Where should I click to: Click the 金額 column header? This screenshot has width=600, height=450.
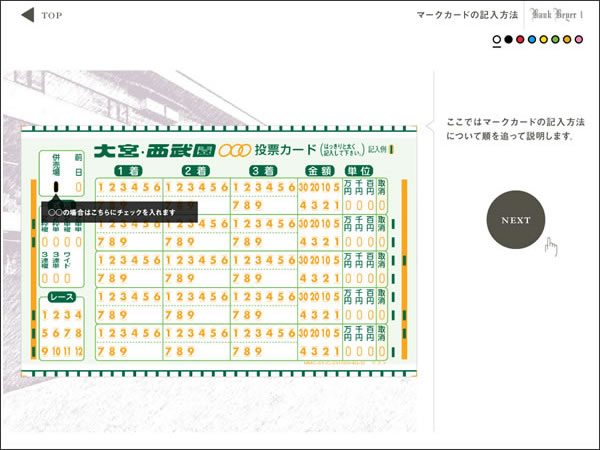pos(320,171)
